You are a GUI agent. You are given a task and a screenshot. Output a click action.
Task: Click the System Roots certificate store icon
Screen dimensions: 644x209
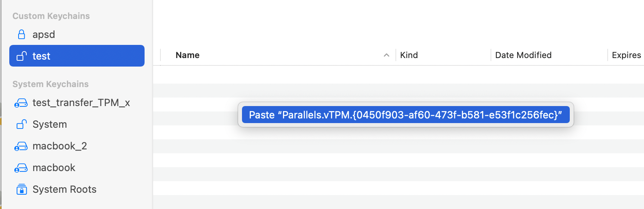[x=22, y=189]
